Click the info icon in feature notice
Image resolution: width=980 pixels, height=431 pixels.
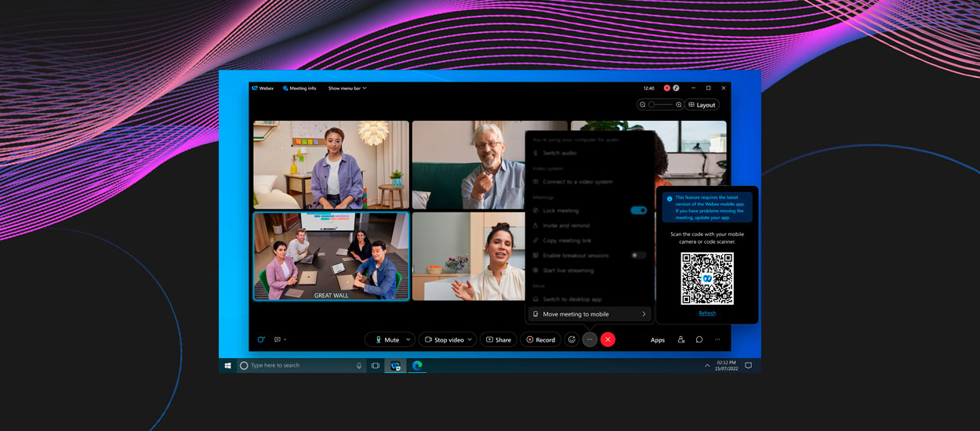click(x=669, y=199)
